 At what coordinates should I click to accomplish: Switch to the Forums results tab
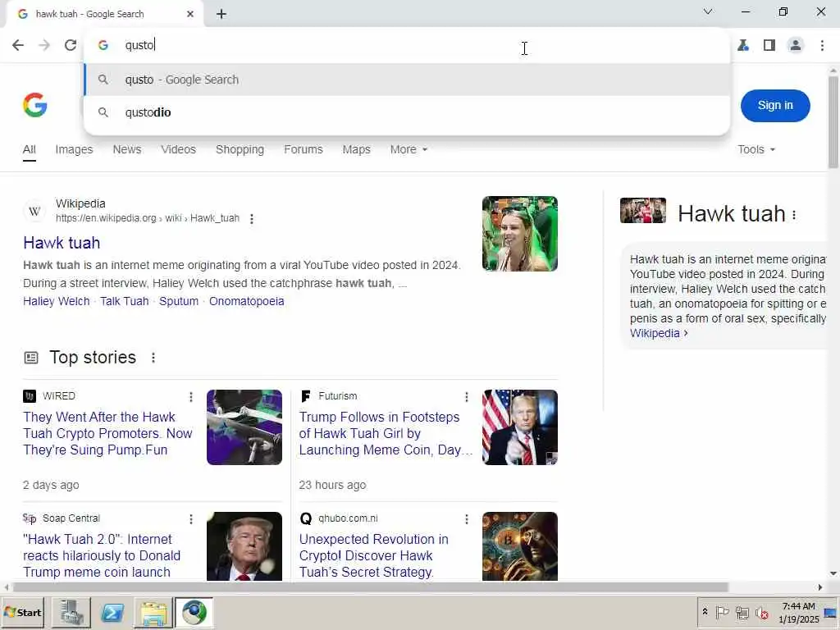(x=304, y=149)
